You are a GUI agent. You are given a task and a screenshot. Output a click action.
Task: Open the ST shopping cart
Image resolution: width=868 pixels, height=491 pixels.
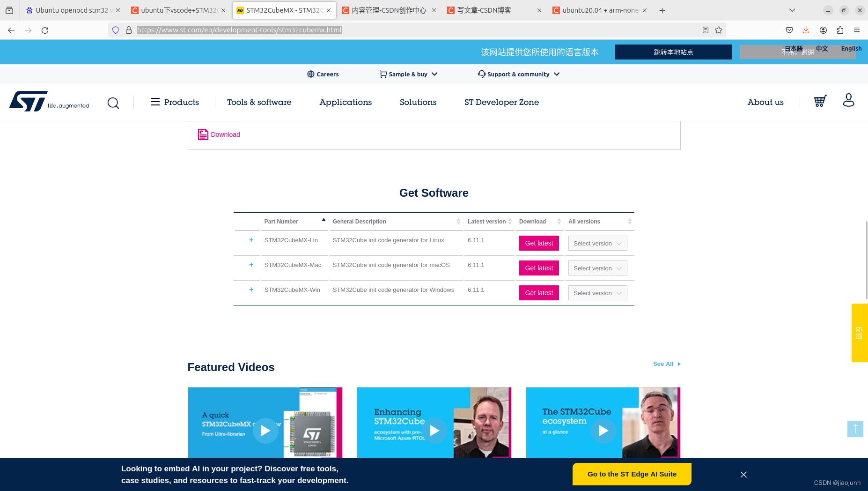click(x=820, y=101)
